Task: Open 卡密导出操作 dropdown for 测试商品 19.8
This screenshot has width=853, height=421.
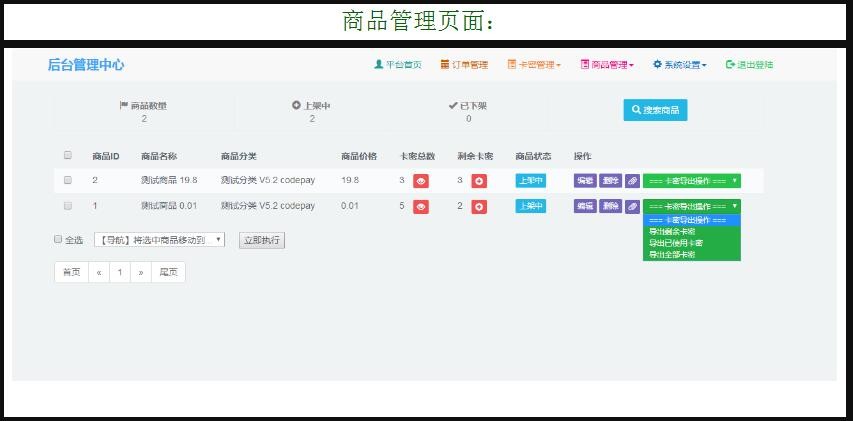Action: [x=691, y=181]
